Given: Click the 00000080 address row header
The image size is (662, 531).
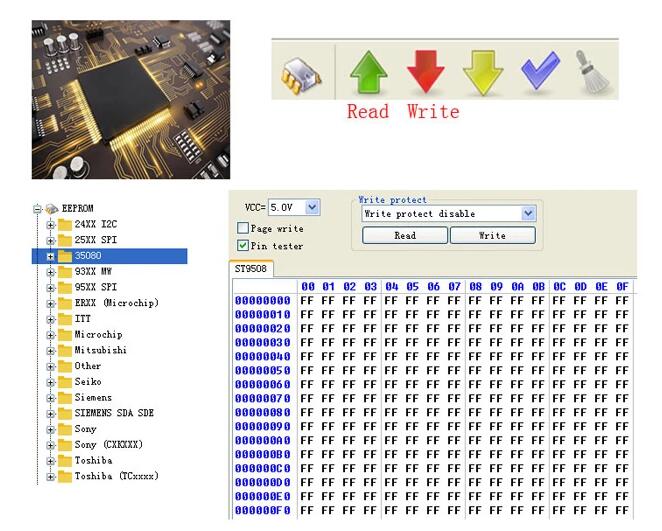Looking at the screenshot, I should coord(263,412).
